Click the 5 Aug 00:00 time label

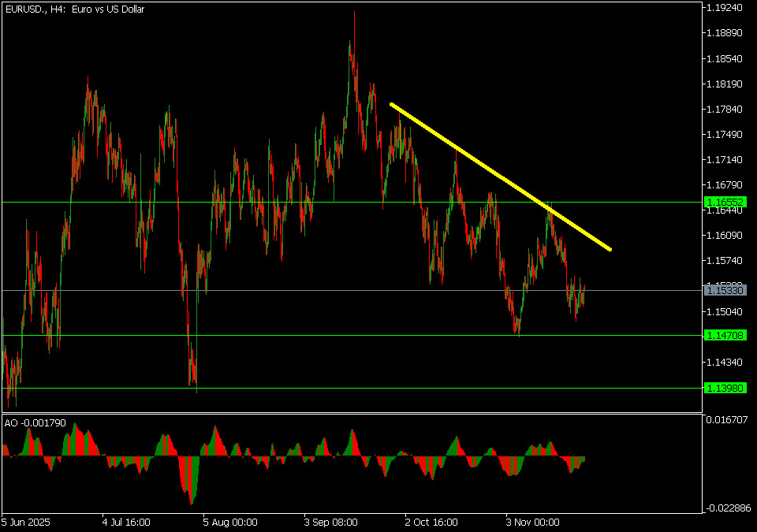229,522
